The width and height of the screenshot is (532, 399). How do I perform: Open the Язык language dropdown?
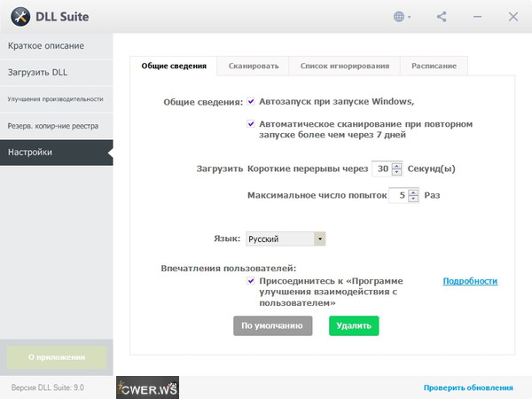(x=286, y=239)
